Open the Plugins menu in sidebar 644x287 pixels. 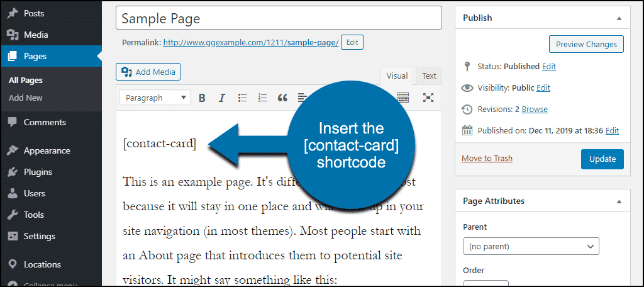point(38,172)
